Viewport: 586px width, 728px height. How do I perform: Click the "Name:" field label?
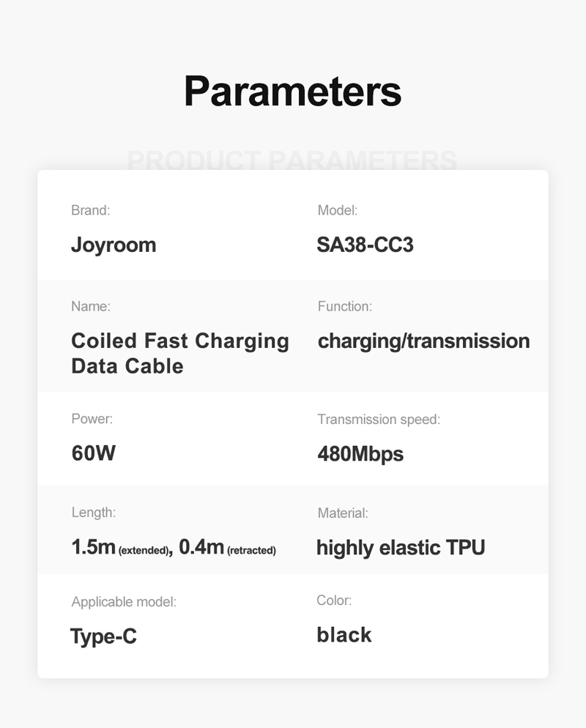coord(91,307)
